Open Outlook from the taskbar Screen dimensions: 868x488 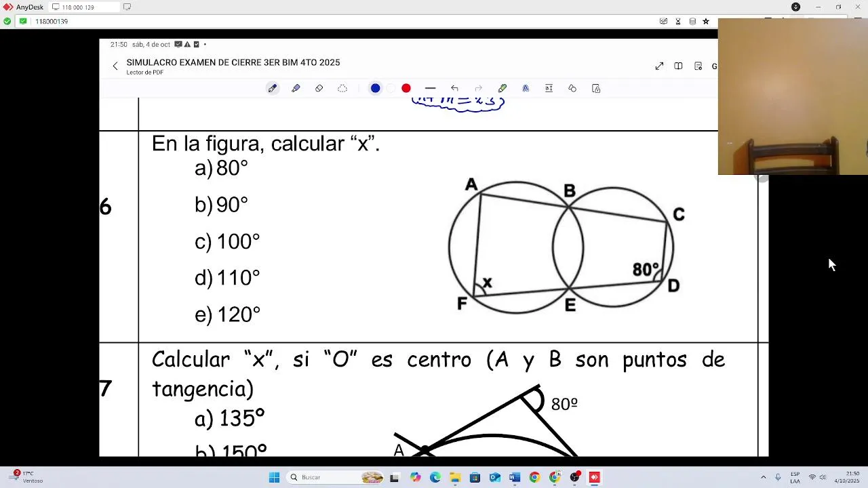[x=494, y=477]
